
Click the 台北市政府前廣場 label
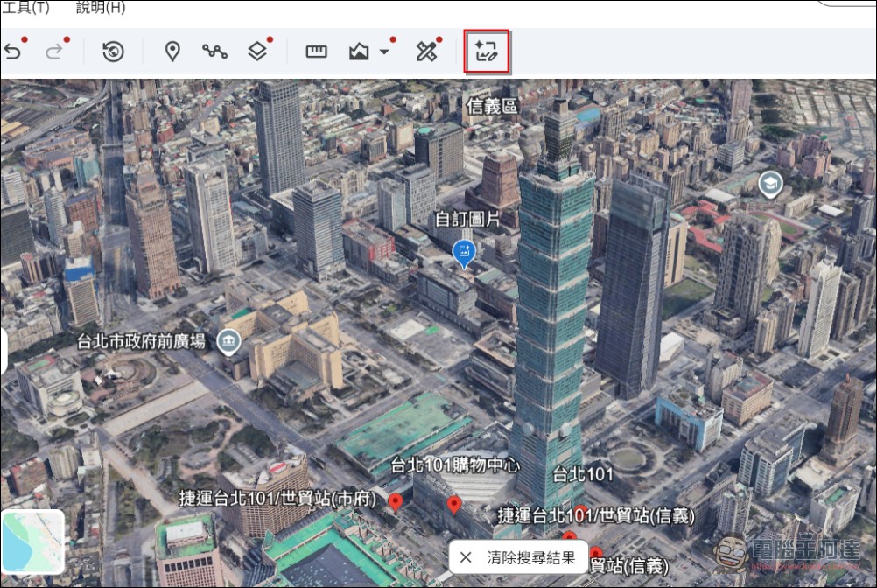(x=142, y=341)
